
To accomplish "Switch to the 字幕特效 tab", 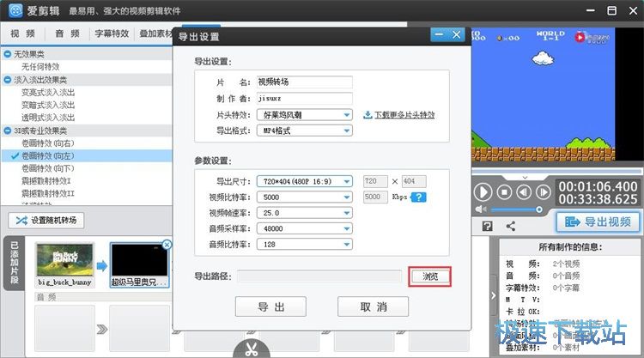I will coord(112,33).
